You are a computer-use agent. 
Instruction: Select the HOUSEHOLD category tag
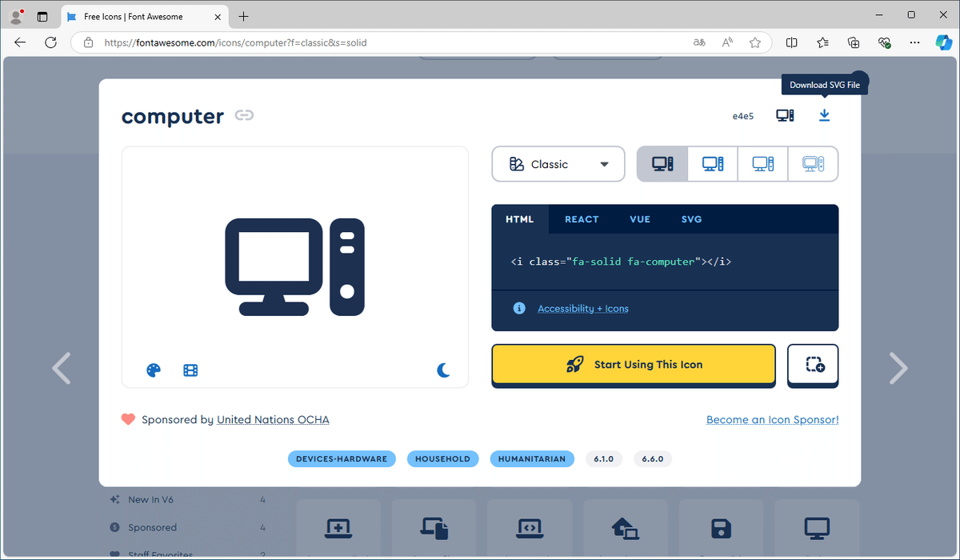[x=442, y=459]
